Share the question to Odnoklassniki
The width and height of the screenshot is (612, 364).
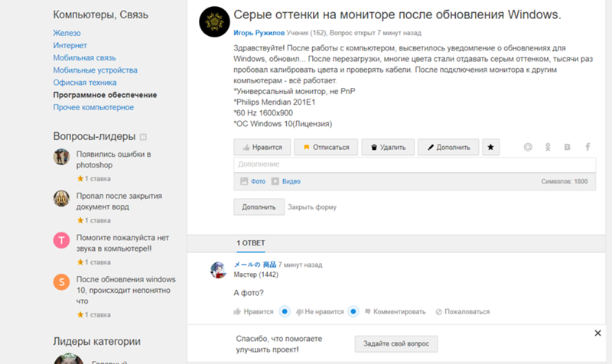coord(548,147)
